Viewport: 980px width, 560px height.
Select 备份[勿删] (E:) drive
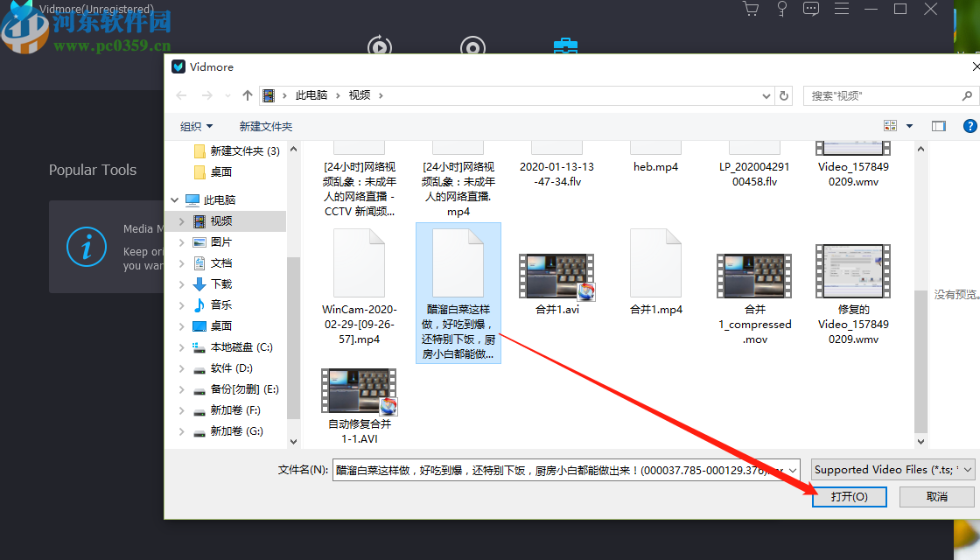pos(235,388)
